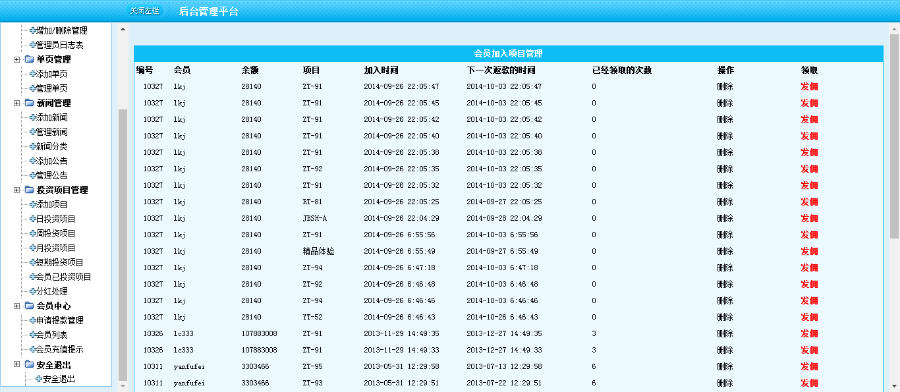
Task: Click 发佣 for the JBSK-A row
Action: pos(809,218)
